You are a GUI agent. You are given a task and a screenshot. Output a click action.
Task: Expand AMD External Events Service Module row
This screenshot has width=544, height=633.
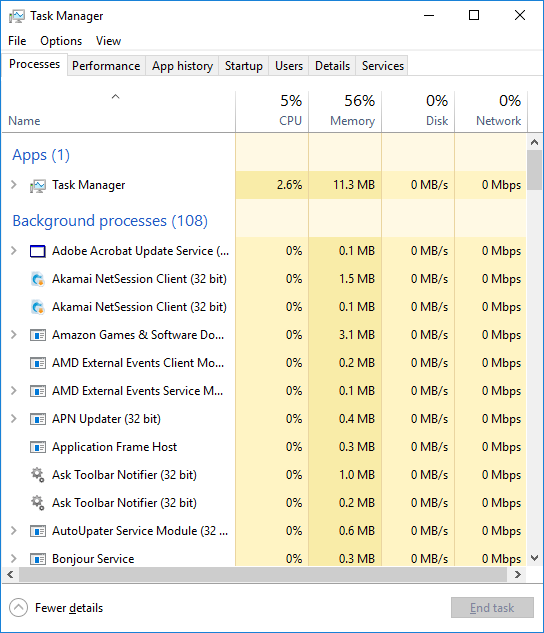14,390
